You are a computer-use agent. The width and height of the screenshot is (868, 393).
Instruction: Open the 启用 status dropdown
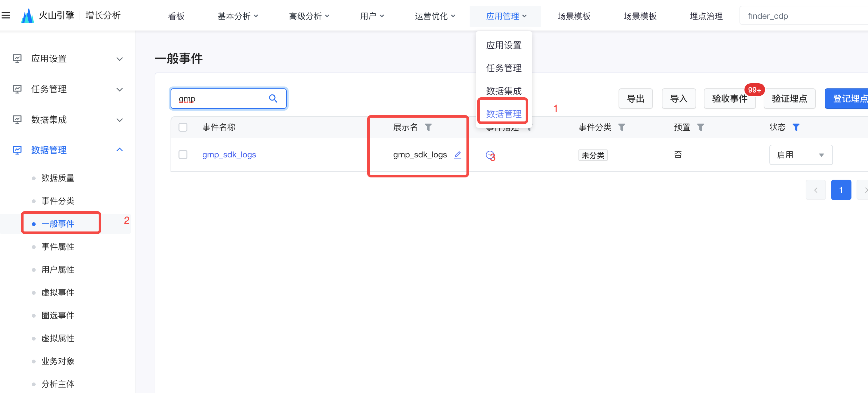point(801,155)
